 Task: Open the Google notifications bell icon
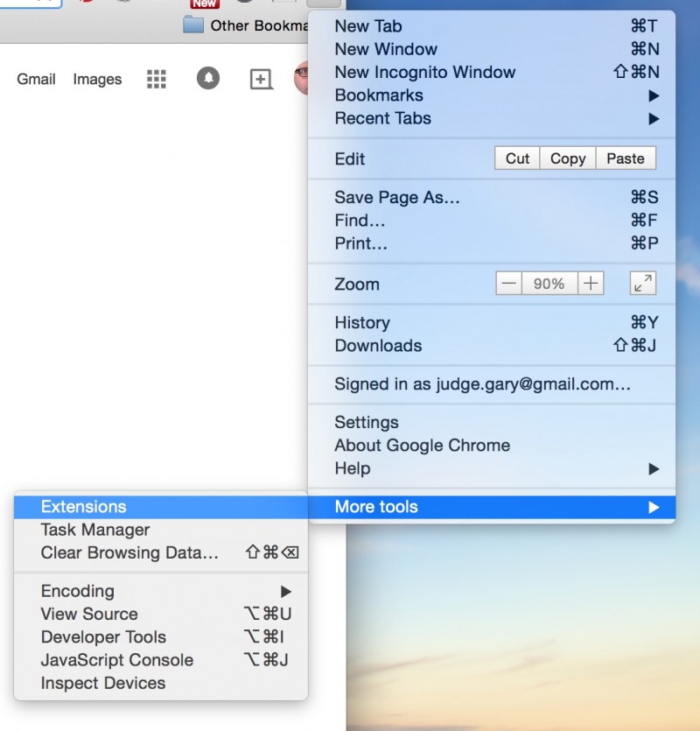pos(208,78)
